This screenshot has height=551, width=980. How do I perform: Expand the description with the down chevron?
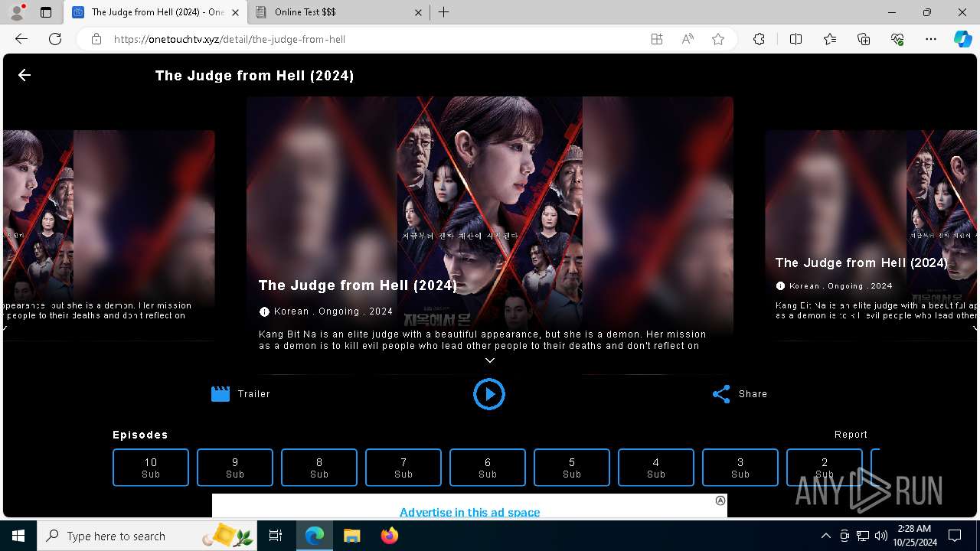[x=490, y=360]
